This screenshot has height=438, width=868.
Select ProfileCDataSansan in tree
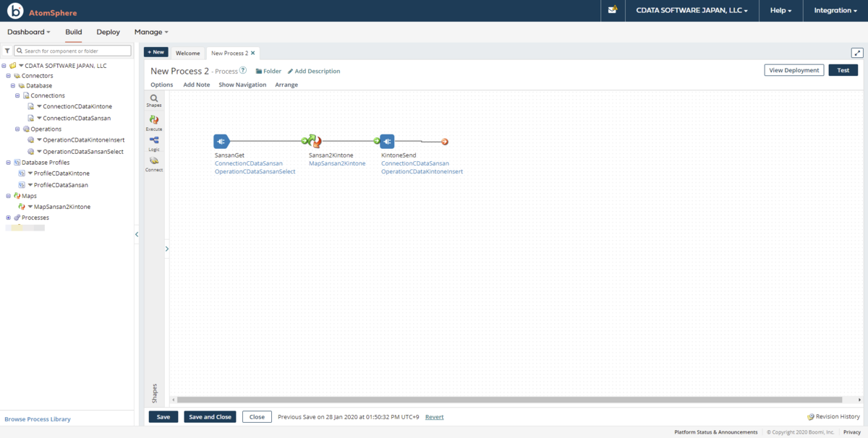click(61, 185)
